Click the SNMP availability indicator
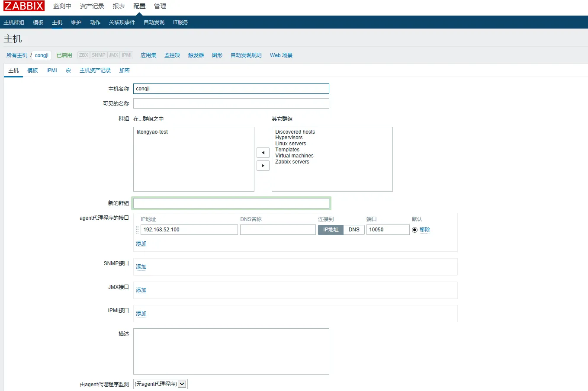The height and width of the screenshot is (391, 588). (99, 55)
